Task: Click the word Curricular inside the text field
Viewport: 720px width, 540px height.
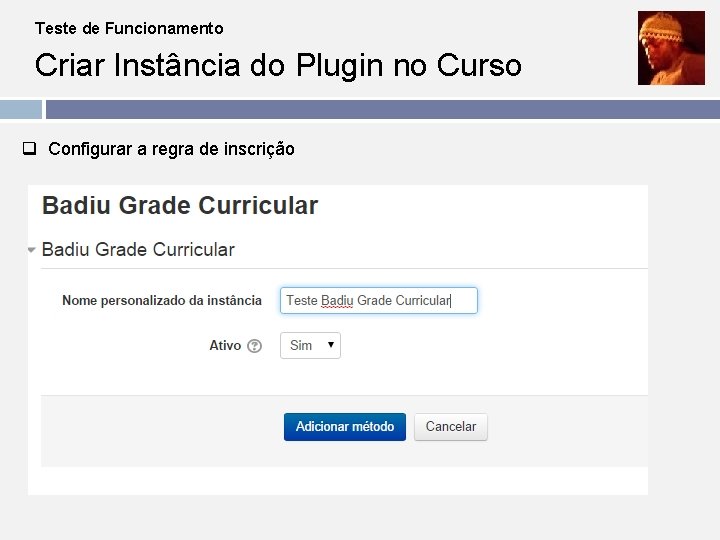Action: [423, 300]
